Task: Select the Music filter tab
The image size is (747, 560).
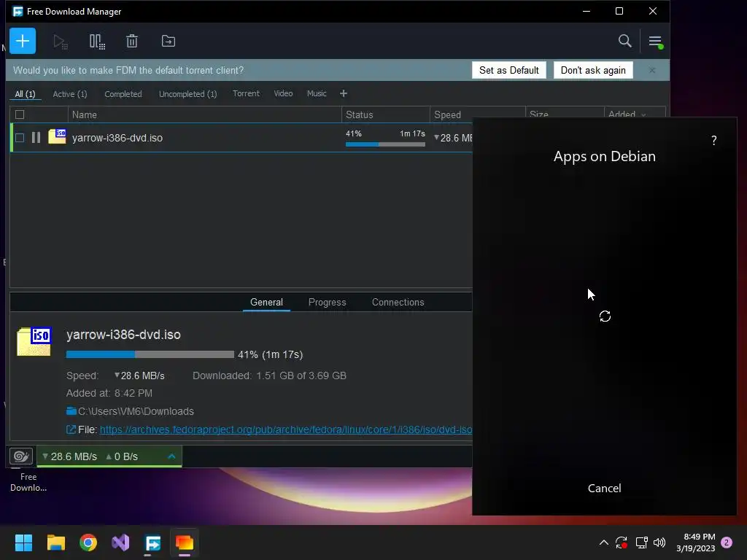Action: pos(317,93)
